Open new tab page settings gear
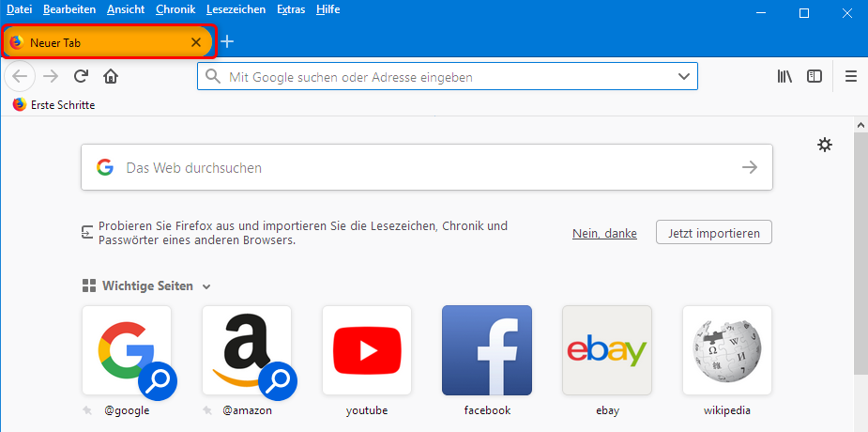868x432 pixels. click(825, 146)
